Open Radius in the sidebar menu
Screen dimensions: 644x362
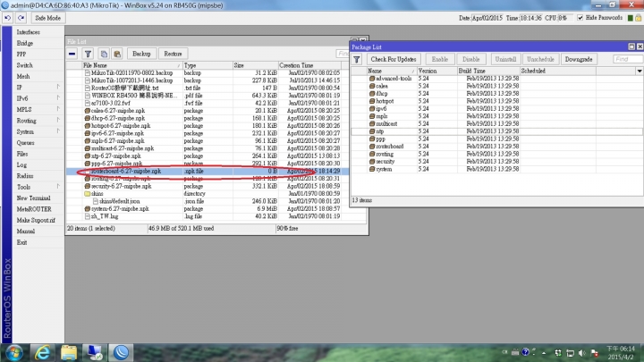25,176
